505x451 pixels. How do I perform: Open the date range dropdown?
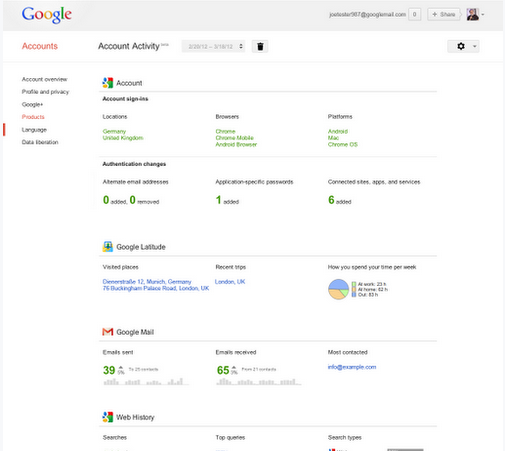tap(213, 46)
